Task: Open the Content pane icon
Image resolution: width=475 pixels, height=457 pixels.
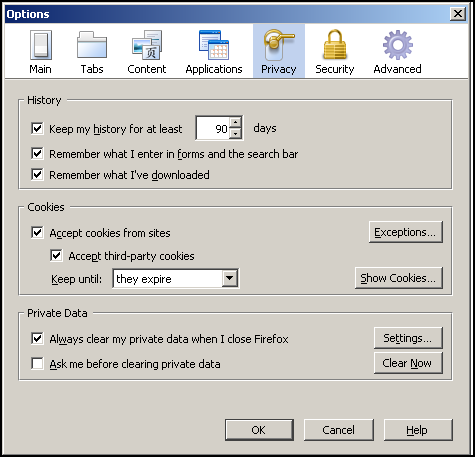Action: [x=147, y=45]
